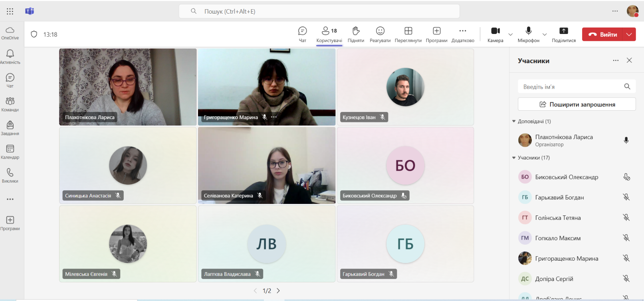
Task: Open the view layout options
Action: (x=408, y=34)
